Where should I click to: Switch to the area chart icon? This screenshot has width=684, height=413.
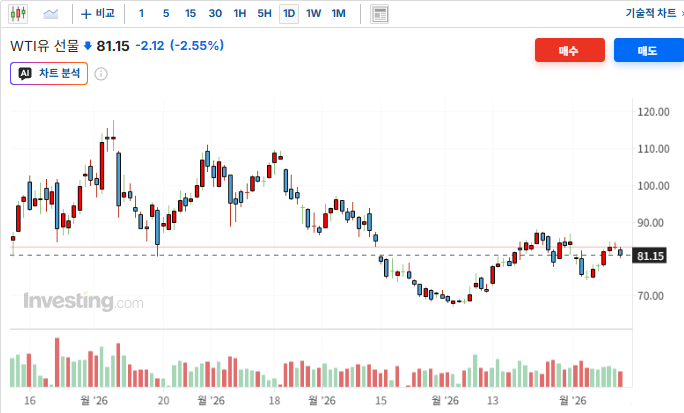tap(51, 14)
